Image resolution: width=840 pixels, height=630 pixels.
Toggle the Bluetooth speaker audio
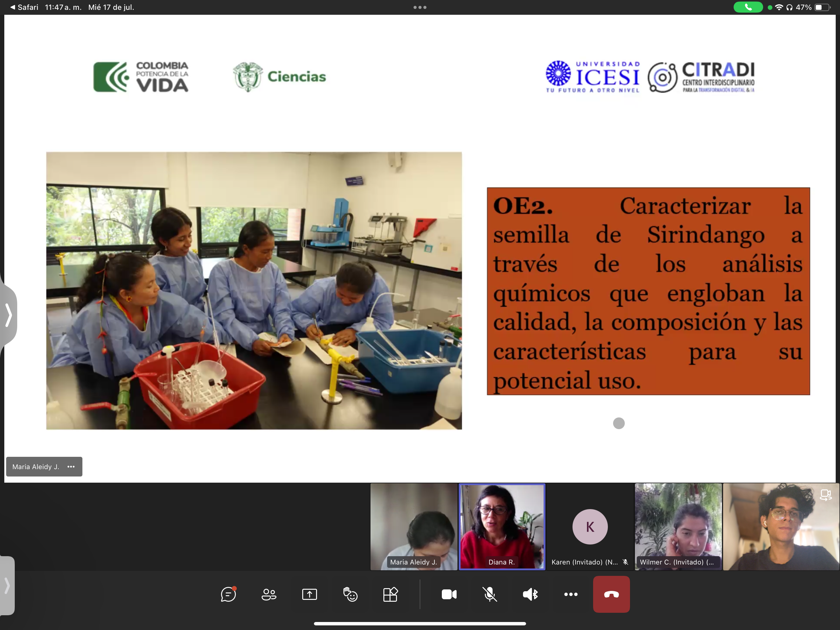tap(530, 594)
